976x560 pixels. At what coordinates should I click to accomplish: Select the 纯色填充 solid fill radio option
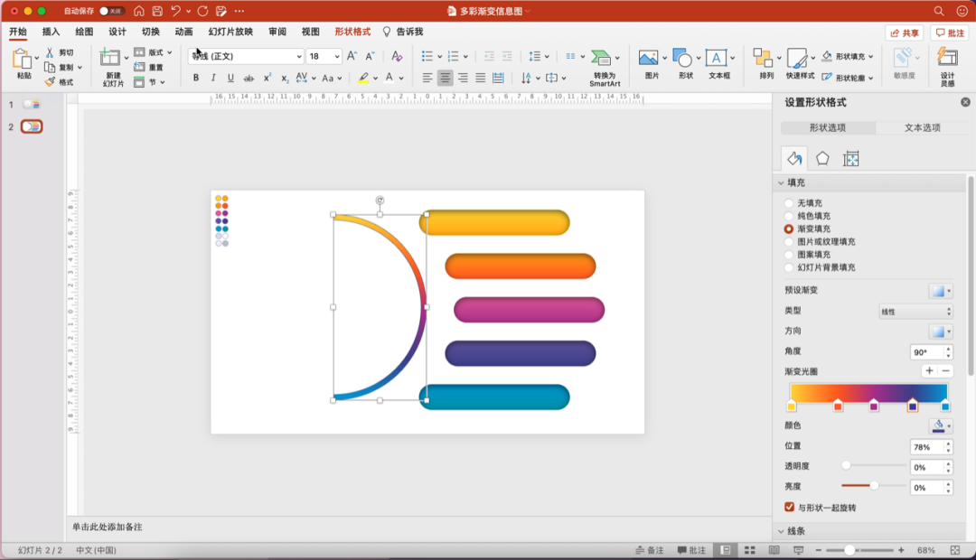[789, 217]
